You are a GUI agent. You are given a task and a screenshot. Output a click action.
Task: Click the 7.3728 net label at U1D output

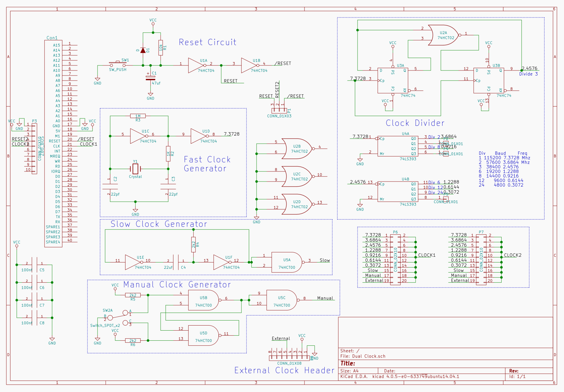point(231,133)
